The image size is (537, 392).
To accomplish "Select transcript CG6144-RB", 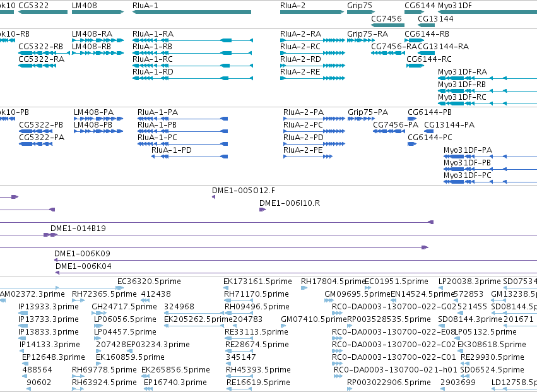I will 415,40.
